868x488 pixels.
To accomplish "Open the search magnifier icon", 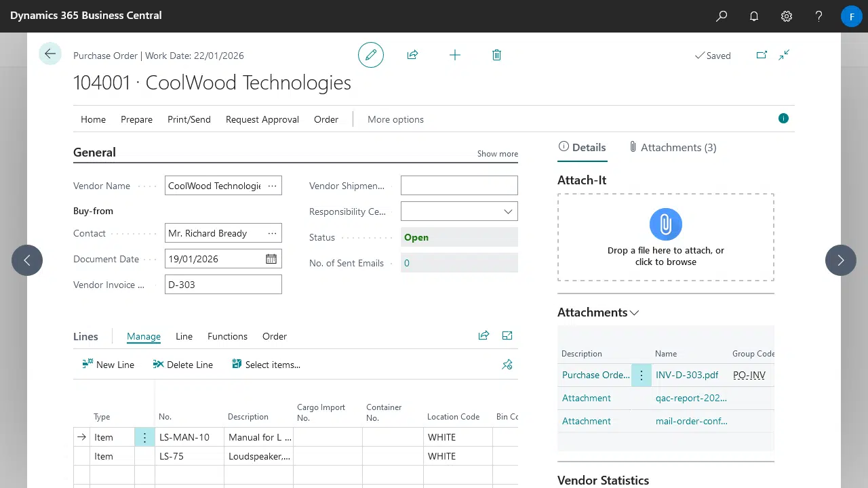I will point(722,16).
